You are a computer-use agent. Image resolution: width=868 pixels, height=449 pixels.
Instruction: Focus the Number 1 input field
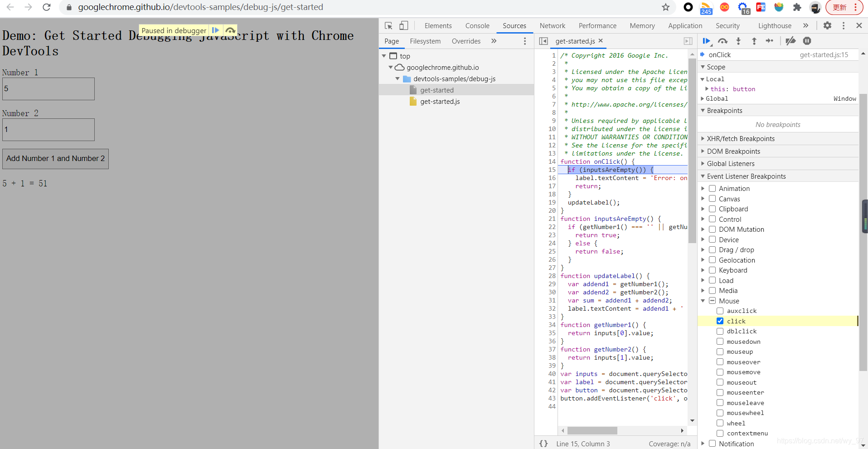coord(48,89)
